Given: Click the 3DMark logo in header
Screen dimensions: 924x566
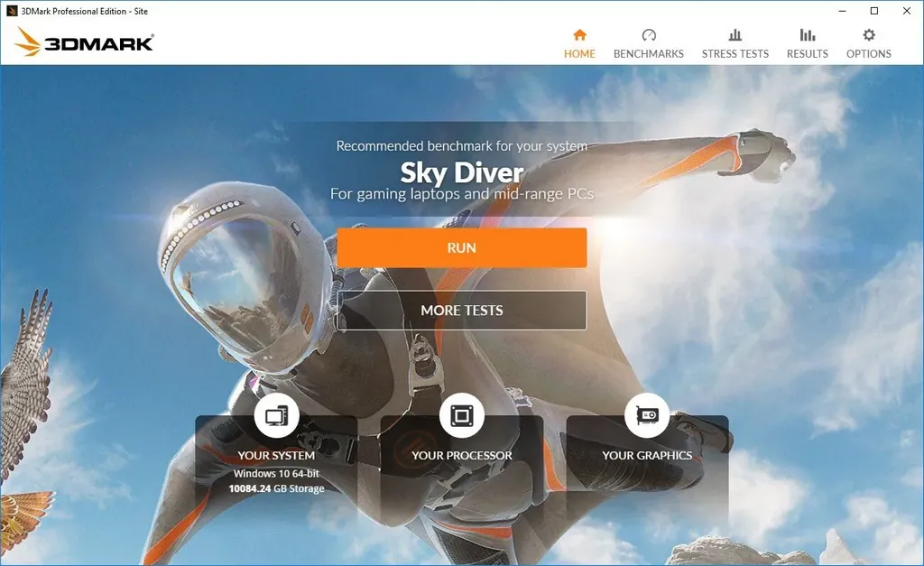Looking at the screenshot, I should pos(84,42).
